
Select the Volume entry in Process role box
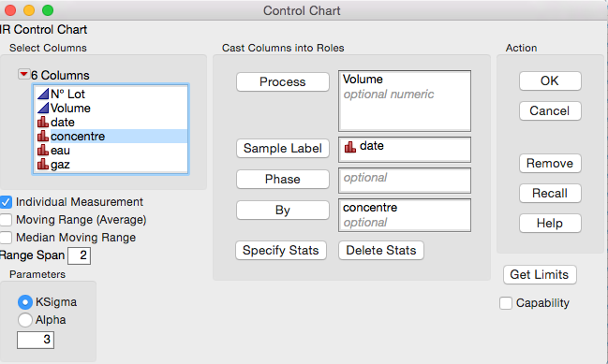(x=363, y=79)
